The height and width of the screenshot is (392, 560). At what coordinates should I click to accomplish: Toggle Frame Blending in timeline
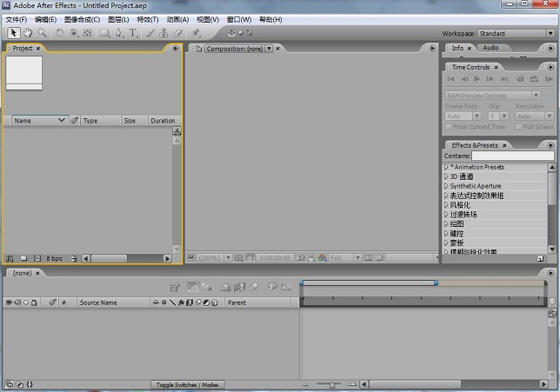(x=239, y=287)
